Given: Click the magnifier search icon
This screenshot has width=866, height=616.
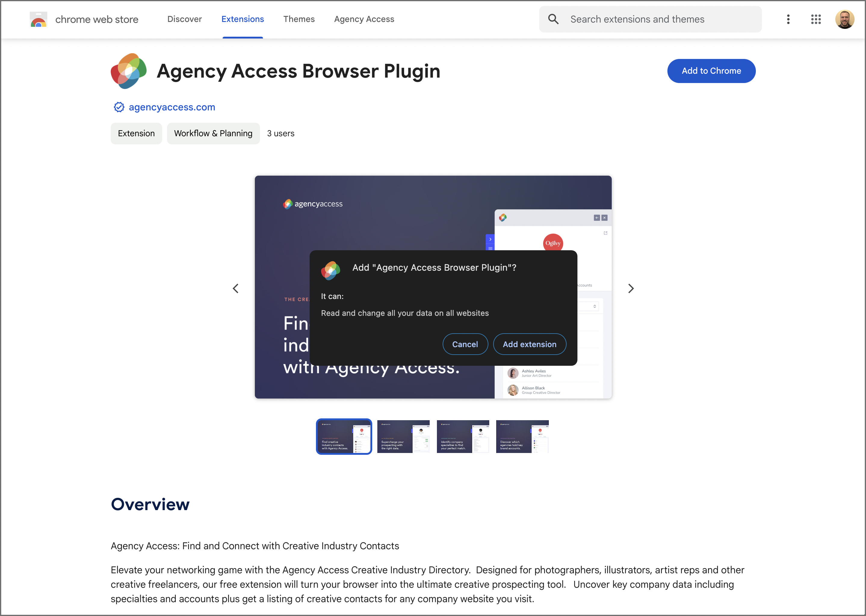Looking at the screenshot, I should coord(553,19).
